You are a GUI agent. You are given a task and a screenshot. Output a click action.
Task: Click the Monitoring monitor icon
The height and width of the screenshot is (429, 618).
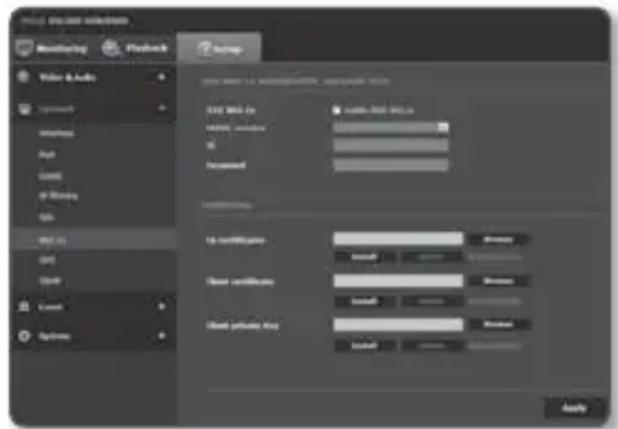[x=24, y=48]
